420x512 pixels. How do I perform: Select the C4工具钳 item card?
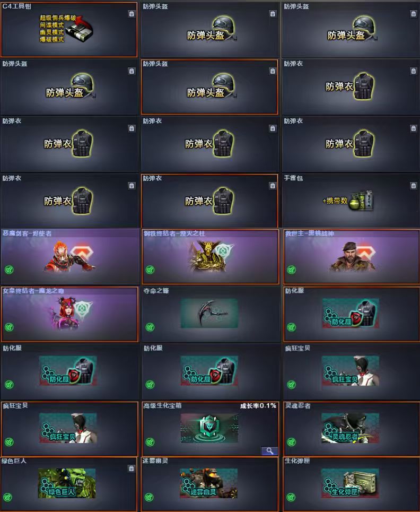[x=69, y=29]
